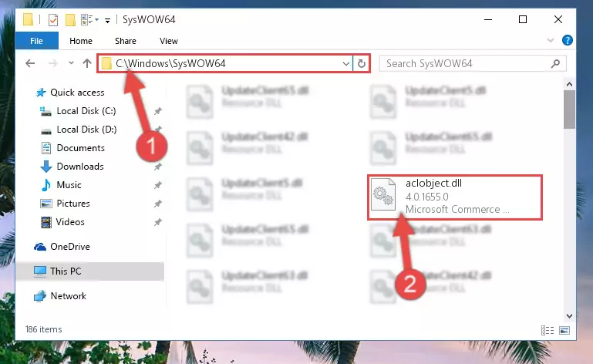This screenshot has width=593, height=364.
Task: Expand the address bar history dropdown
Action: click(345, 63)
